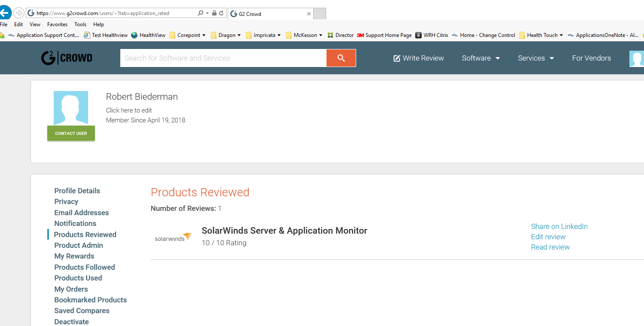This screenshot has height=326, width=644.
Task: Open the File menu
Action: point(3,24)
